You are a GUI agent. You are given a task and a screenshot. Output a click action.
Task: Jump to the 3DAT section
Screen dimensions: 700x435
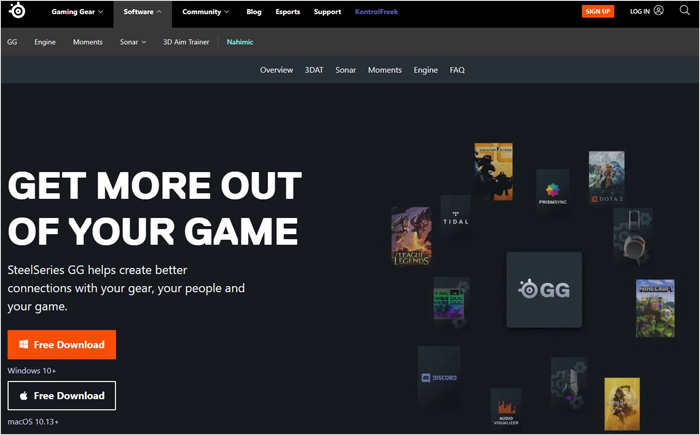click(314, 70)
